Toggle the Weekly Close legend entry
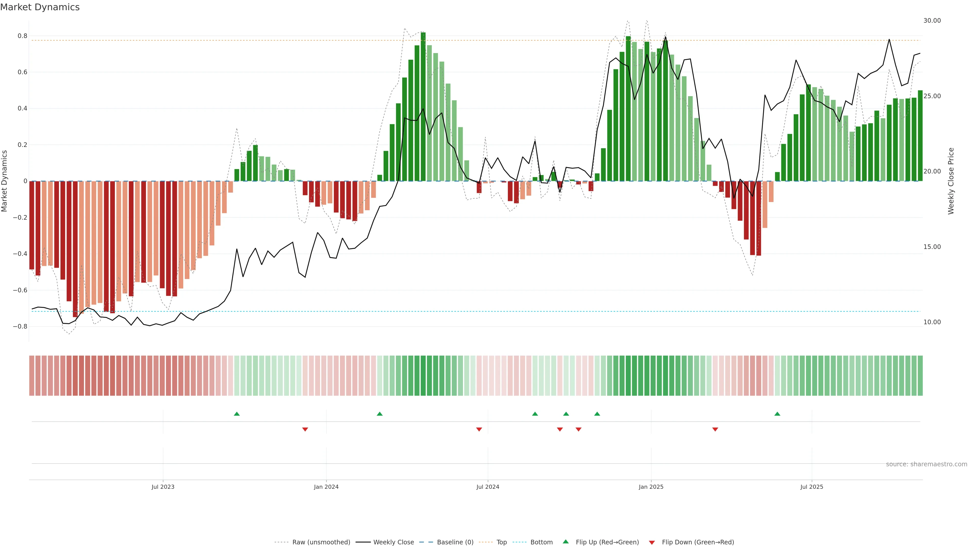Viewport: 980px width, 551px height. [x=393, y=542]
